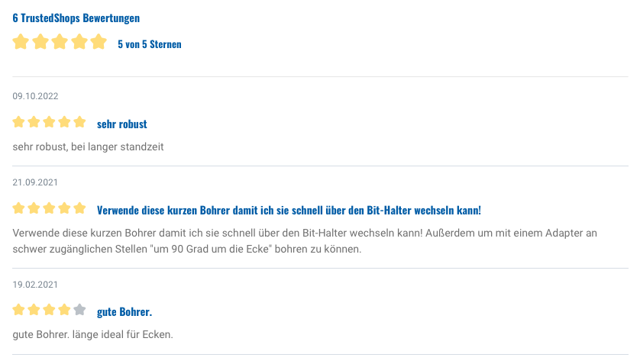Click the first star of the overall rating
The height and width of the screenshot is (364, 640).
[21, 42]
